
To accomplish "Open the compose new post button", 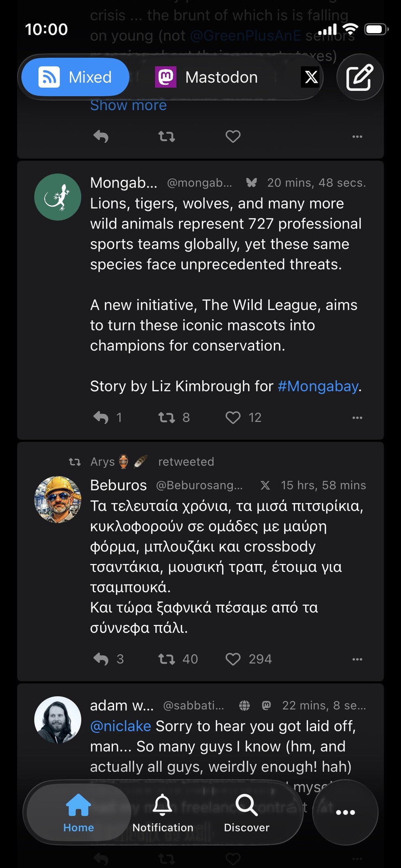I will [359, 77].
